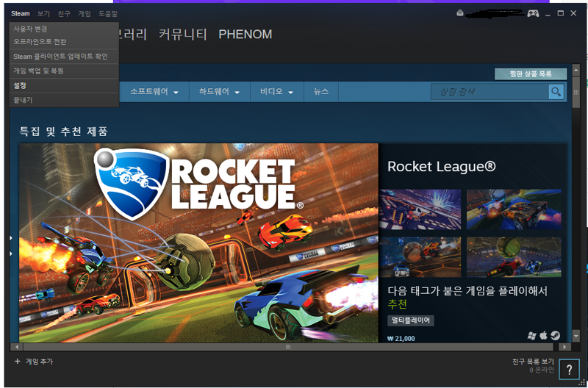Screen dimensions: 588x388
Task: Switch to the 커뮤니티 tab
Action: click(183, 35)
